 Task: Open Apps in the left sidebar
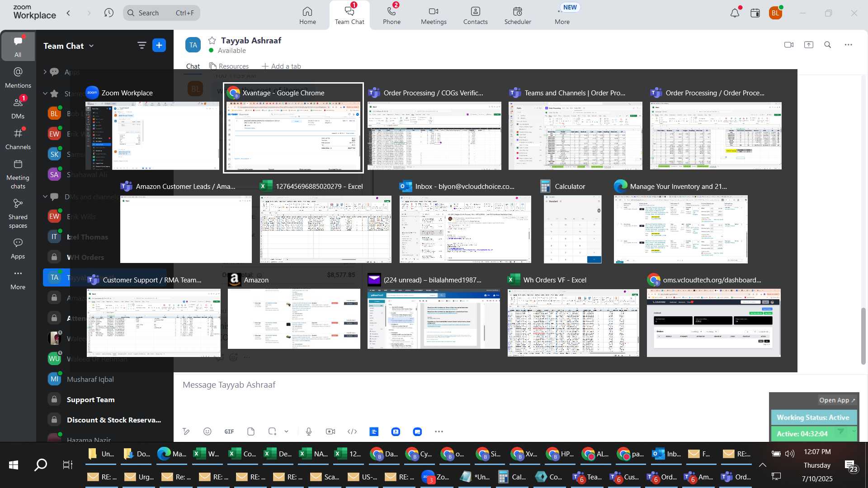click(x=18, y=249)
